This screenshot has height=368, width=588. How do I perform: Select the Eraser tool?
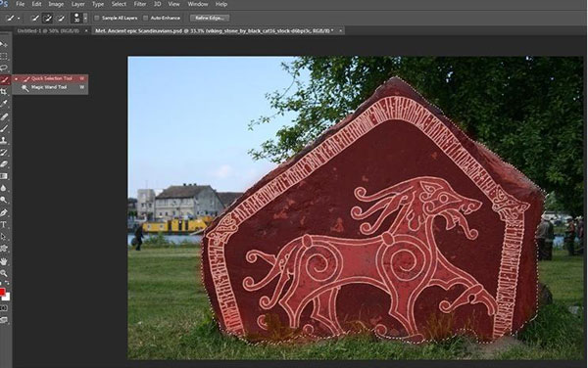(4, 164)
